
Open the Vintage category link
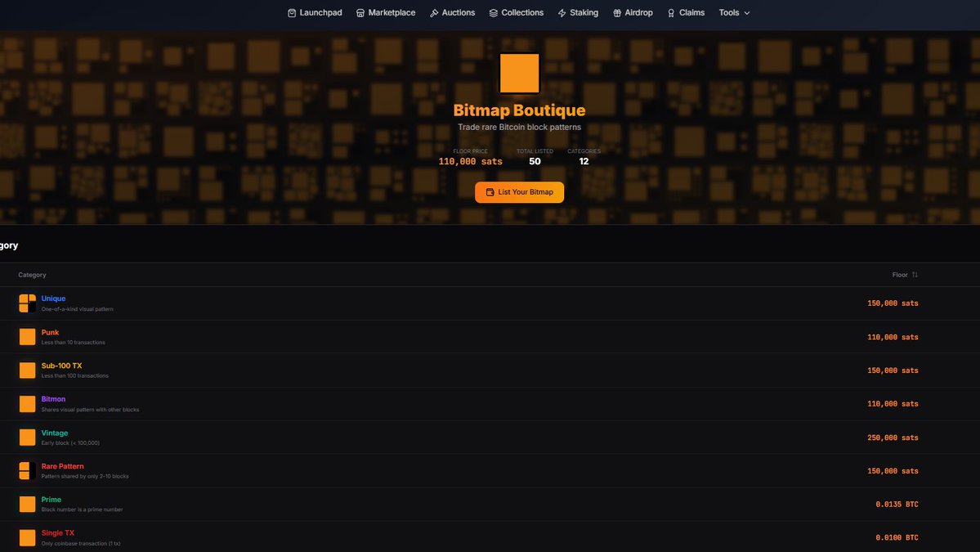(x=55, y=433)
